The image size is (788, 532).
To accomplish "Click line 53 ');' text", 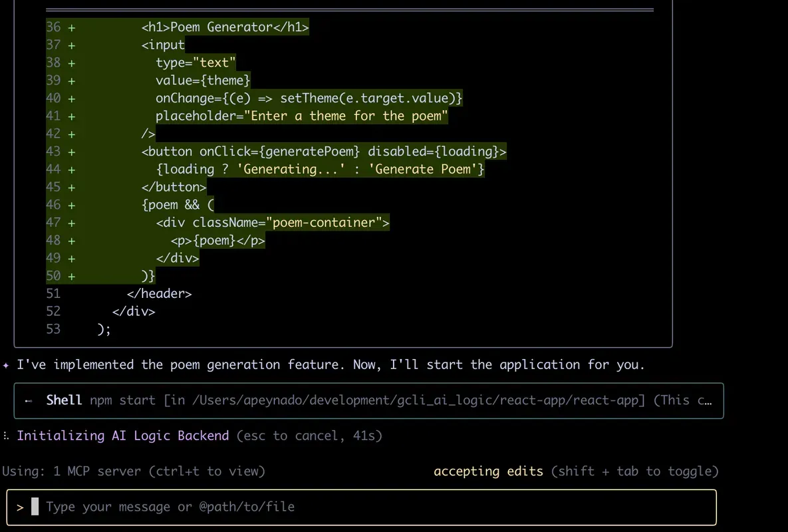I will [x=104, y=330].
